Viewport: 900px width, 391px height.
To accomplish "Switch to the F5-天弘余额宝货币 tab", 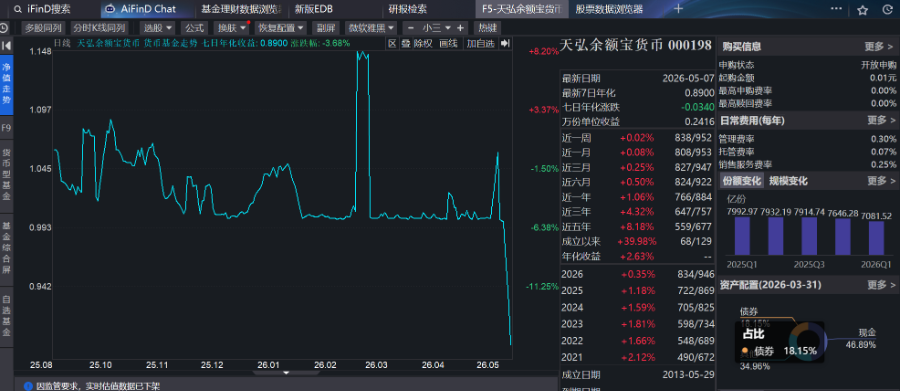I will click(521, 9).
